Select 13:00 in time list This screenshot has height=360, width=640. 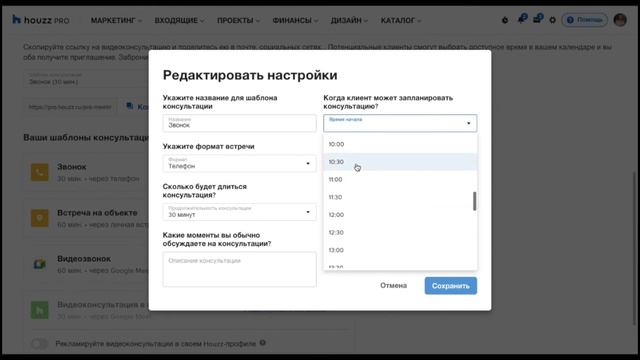click(x=400, y=250)
